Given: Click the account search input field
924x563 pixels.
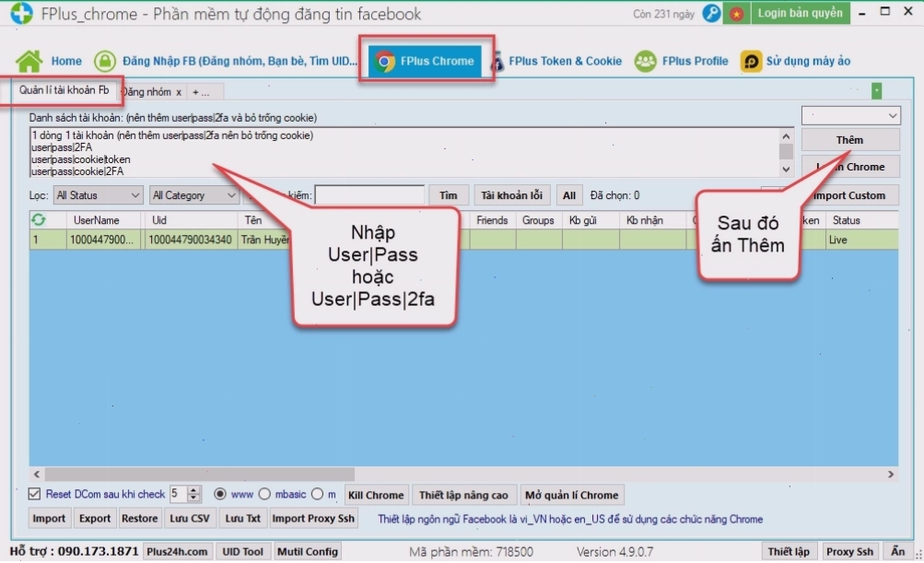Looking at the screenshot, I should pos(369,195).
